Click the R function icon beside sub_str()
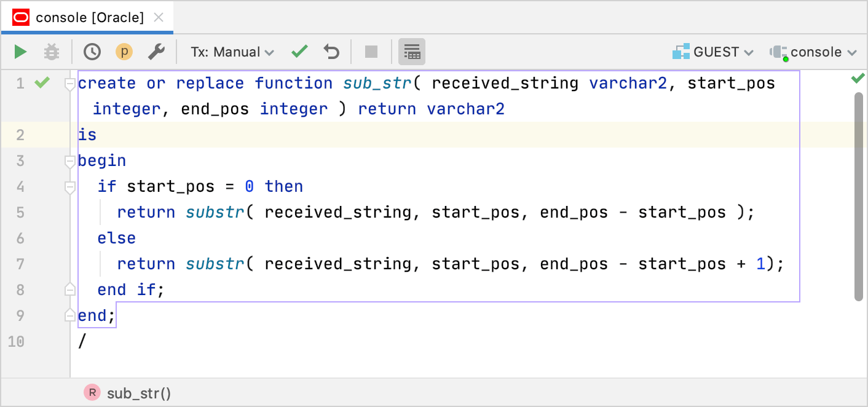The height and width of the screenshot is (407, 868). point(91,392)
